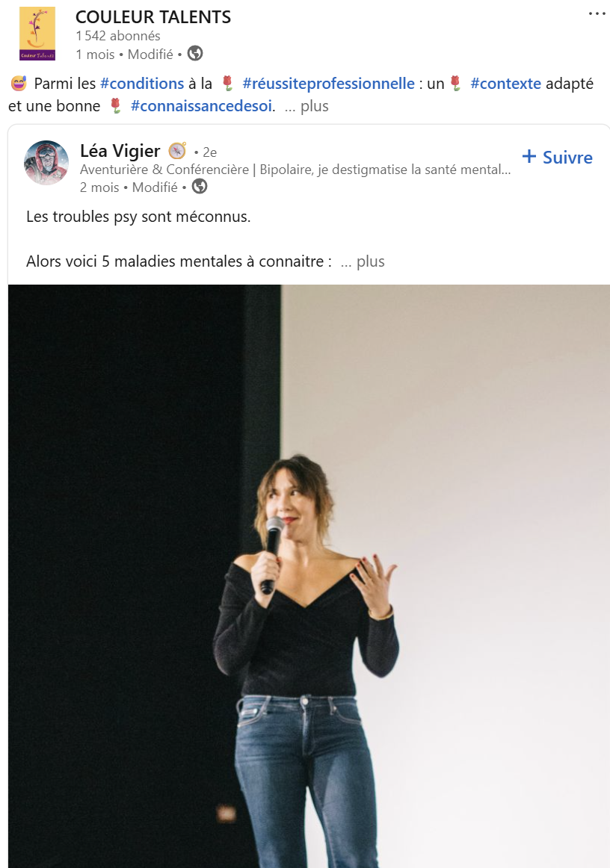
Task: Click the Léa Vigier name link
Action: pos(120,151)
